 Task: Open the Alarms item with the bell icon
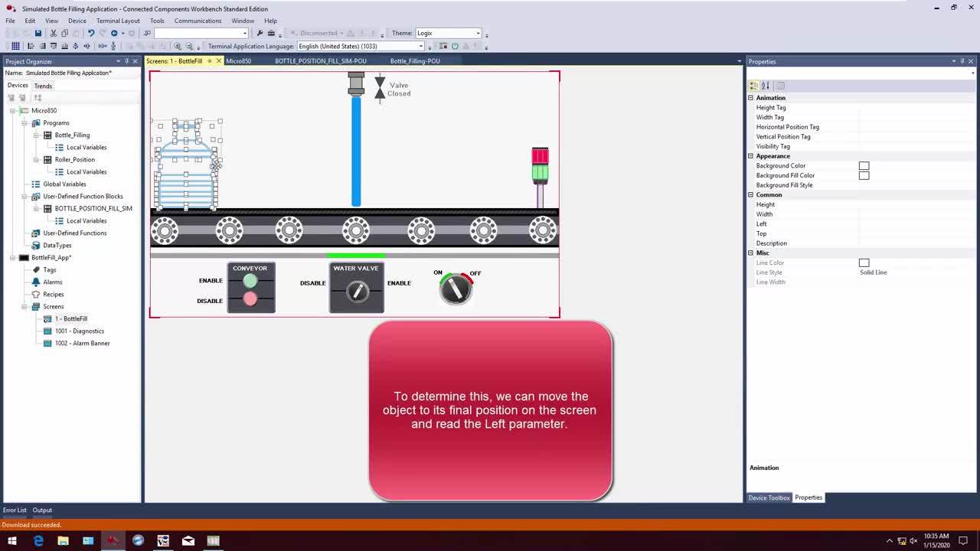tap(52, 282)
